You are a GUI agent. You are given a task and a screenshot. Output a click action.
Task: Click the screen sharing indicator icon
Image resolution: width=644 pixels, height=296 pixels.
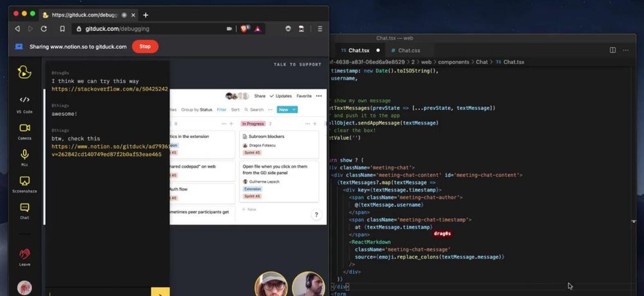click(x=19, y=46)
